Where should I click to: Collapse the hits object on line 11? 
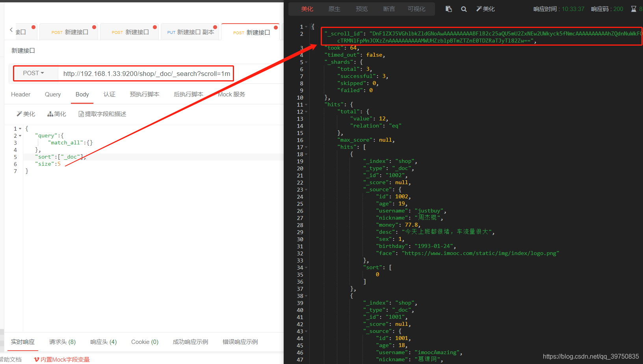point(306,104)
